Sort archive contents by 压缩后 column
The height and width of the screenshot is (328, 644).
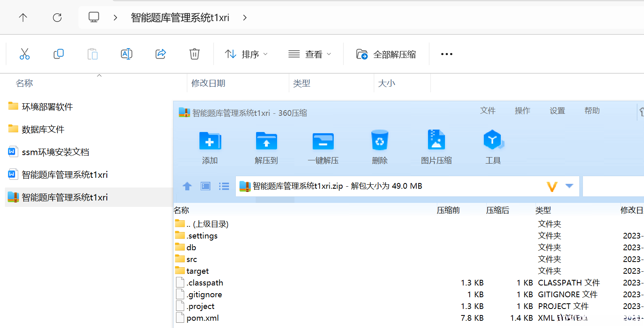(x=498, y=210)
